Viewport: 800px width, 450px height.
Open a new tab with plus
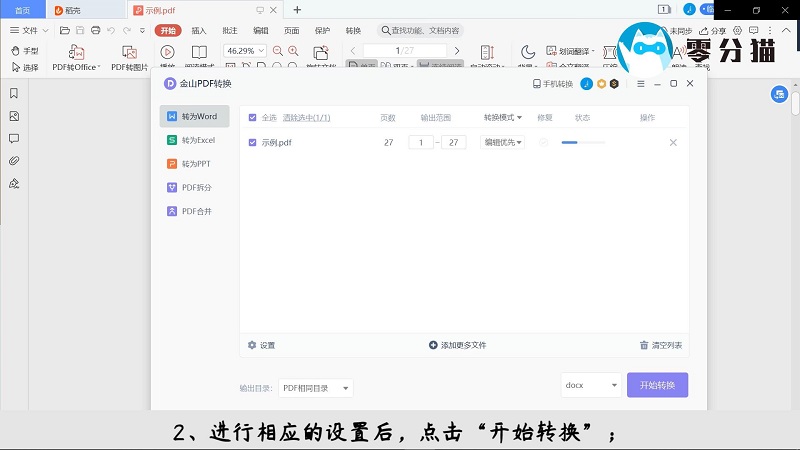tap(297, 10)
